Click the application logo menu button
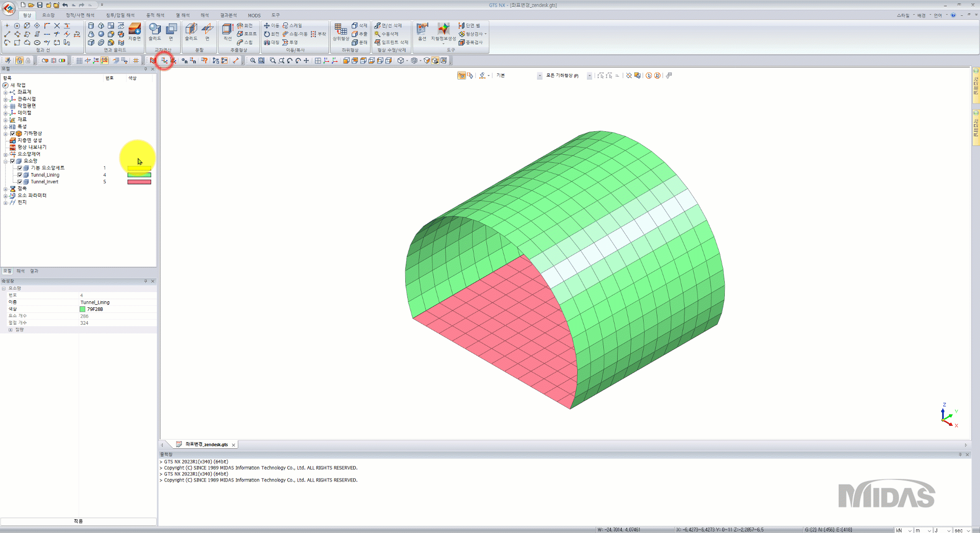This screenshot has height=533, width=980. 9,8
